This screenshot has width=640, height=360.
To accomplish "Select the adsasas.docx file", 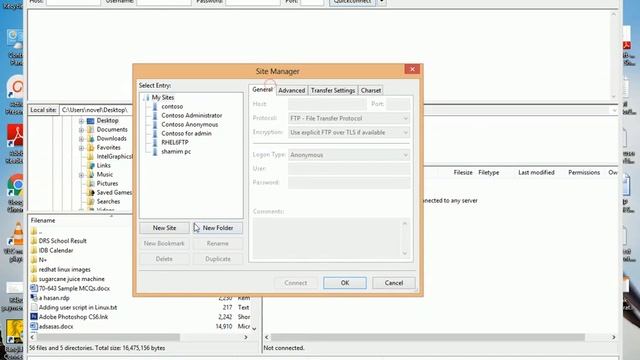I will pos(56,327).
